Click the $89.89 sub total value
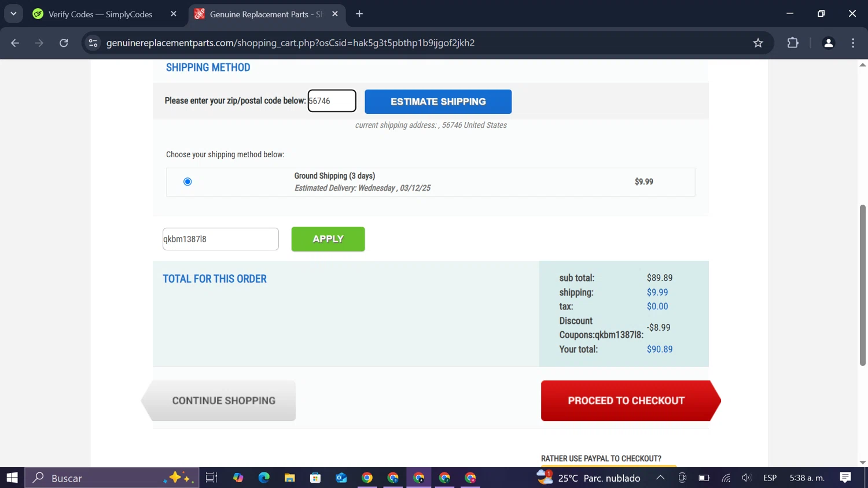Viewport: 868px width, 488px height. tap(660, 278)
